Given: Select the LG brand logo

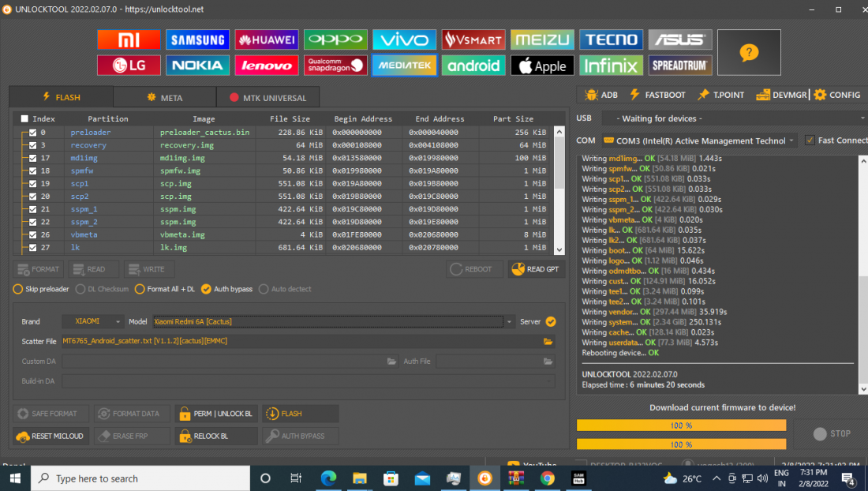Looking at the screenshot, I should pyautogui.click(x=129, y=66).
